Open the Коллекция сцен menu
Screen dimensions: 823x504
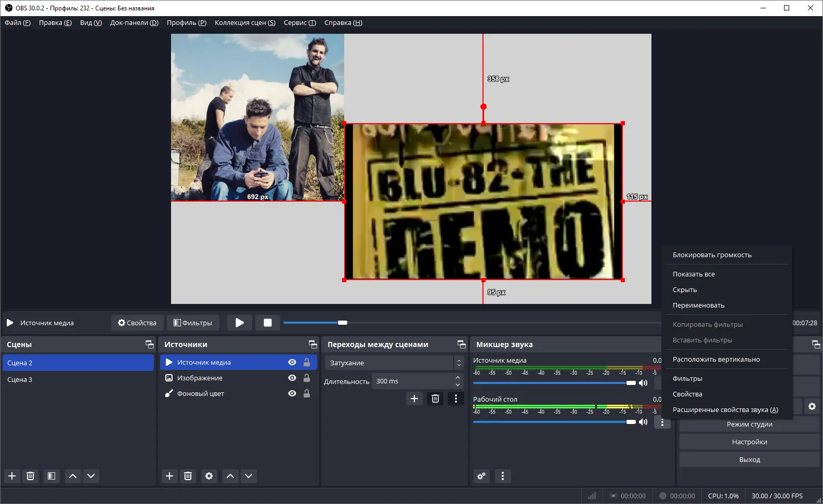245,23
